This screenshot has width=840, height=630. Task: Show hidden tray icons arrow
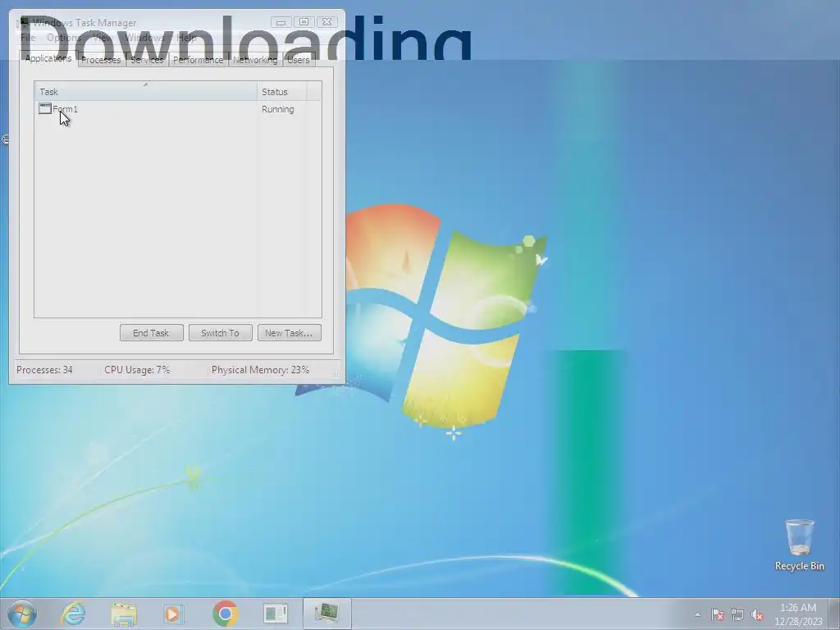[697, 615]
